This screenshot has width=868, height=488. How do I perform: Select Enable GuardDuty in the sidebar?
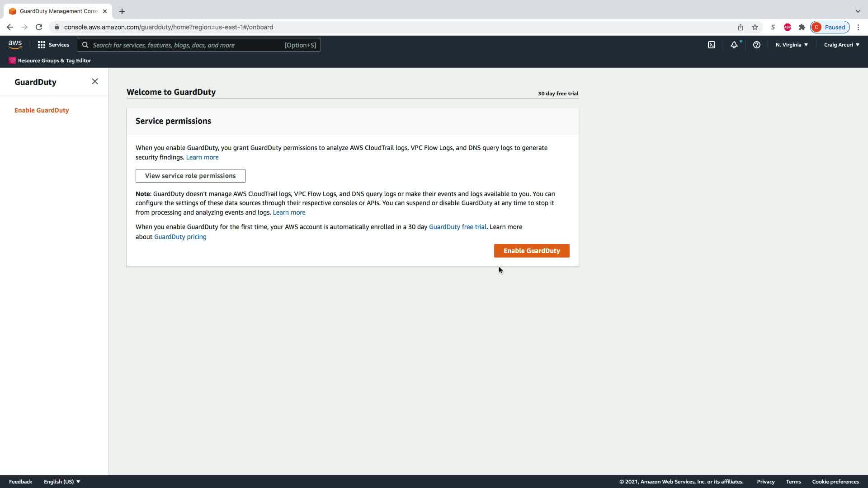42,110
